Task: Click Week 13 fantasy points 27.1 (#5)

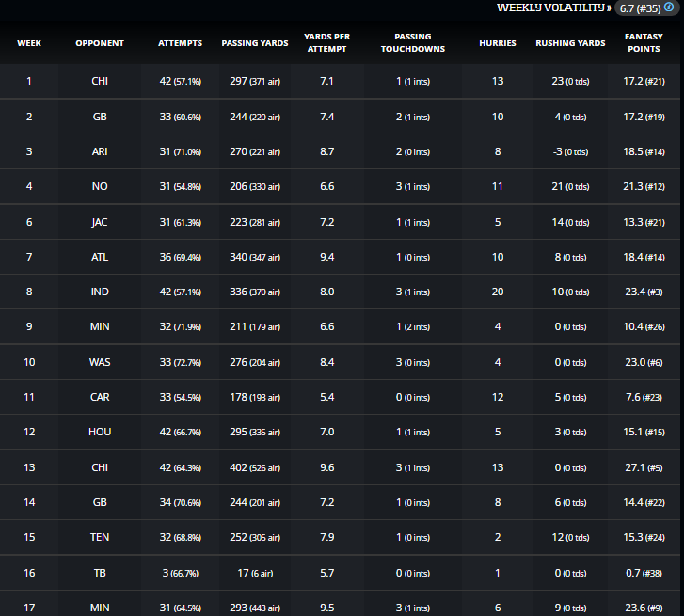Action: pyautogui.click(x=644, y=467)
